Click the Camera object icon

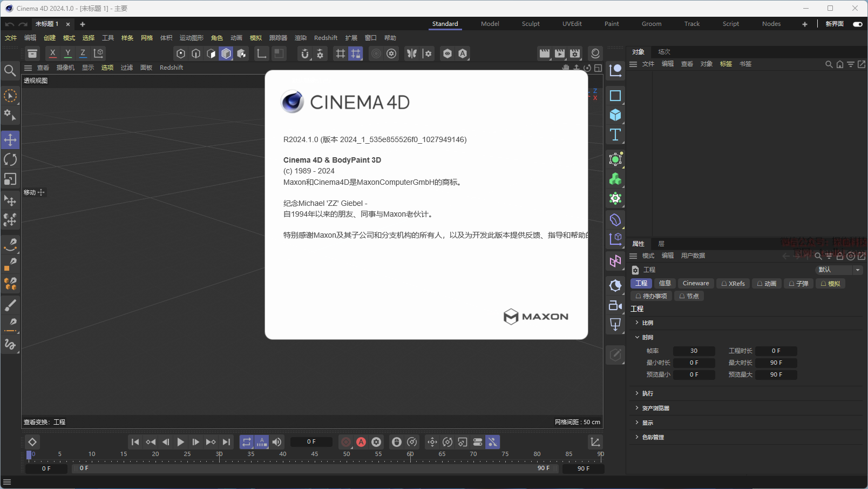(615, 305)
